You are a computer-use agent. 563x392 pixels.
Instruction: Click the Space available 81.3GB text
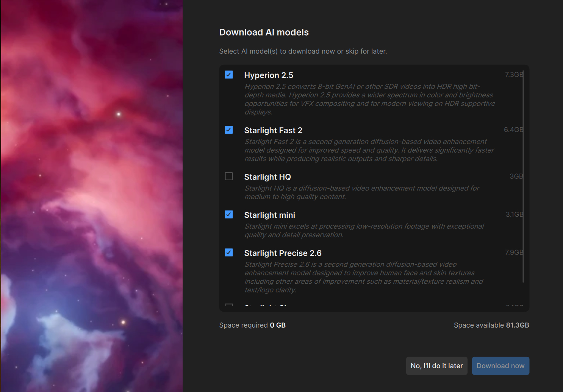click(491, 325)
